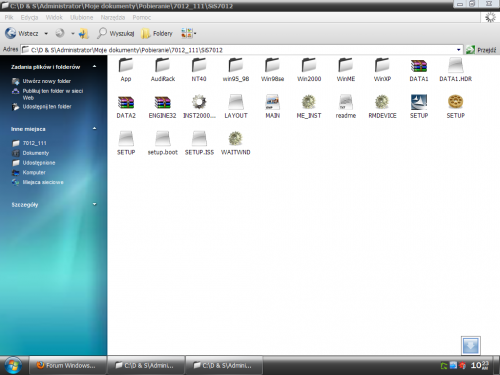
Task: Click the taskbar clock
Action: pyautogui.click(x=480, y=365)
